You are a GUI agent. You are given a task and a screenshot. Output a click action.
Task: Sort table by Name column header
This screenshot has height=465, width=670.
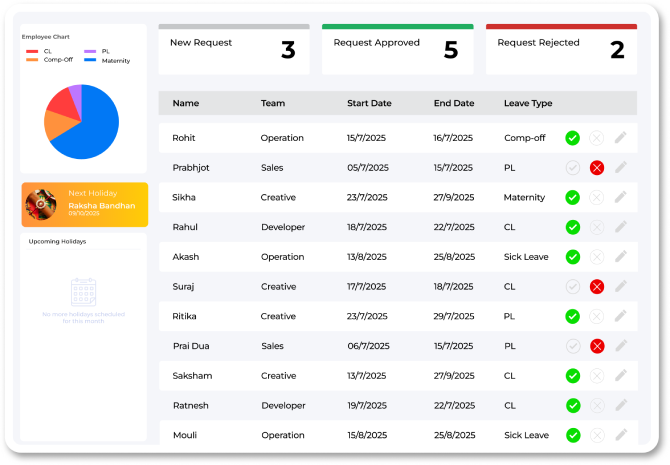pos(185,103)
